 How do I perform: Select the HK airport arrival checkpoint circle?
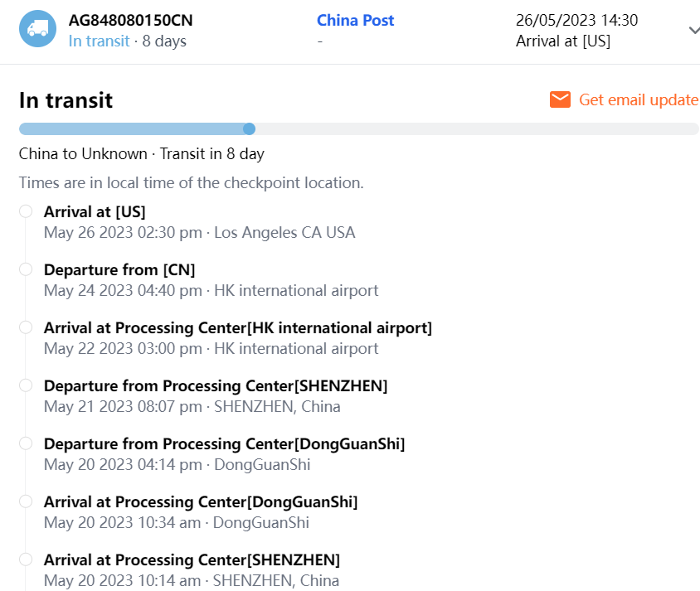26,327
